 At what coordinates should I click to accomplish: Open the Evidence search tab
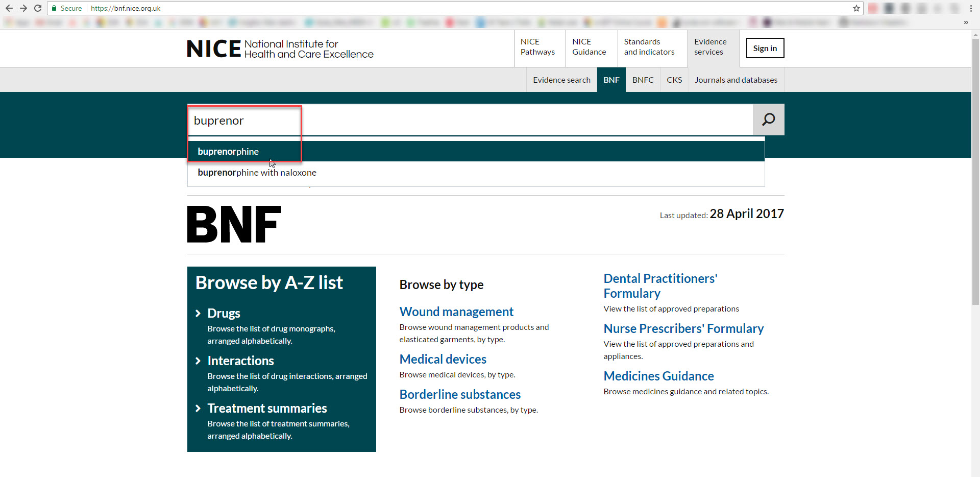(x=561, y=80)
